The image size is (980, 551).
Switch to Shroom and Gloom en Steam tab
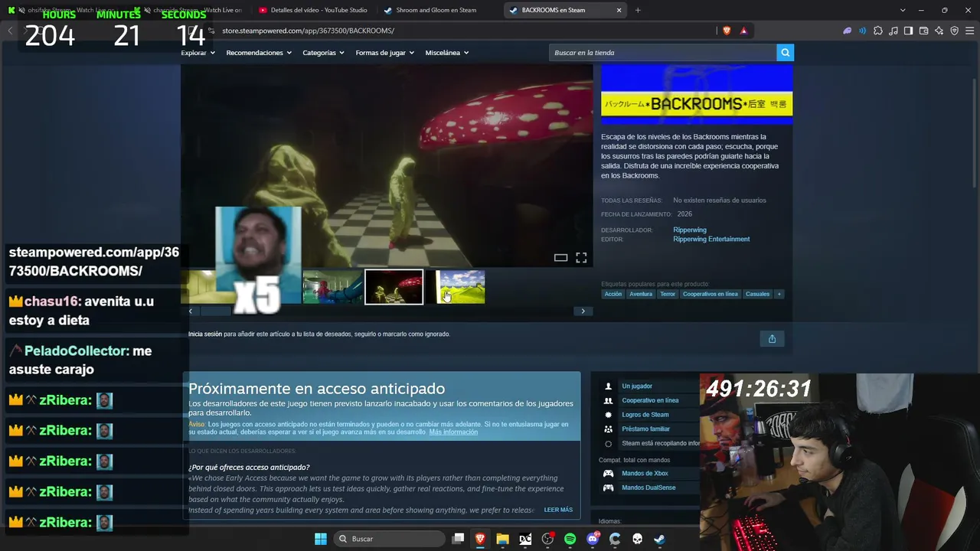tap(436, 10)
